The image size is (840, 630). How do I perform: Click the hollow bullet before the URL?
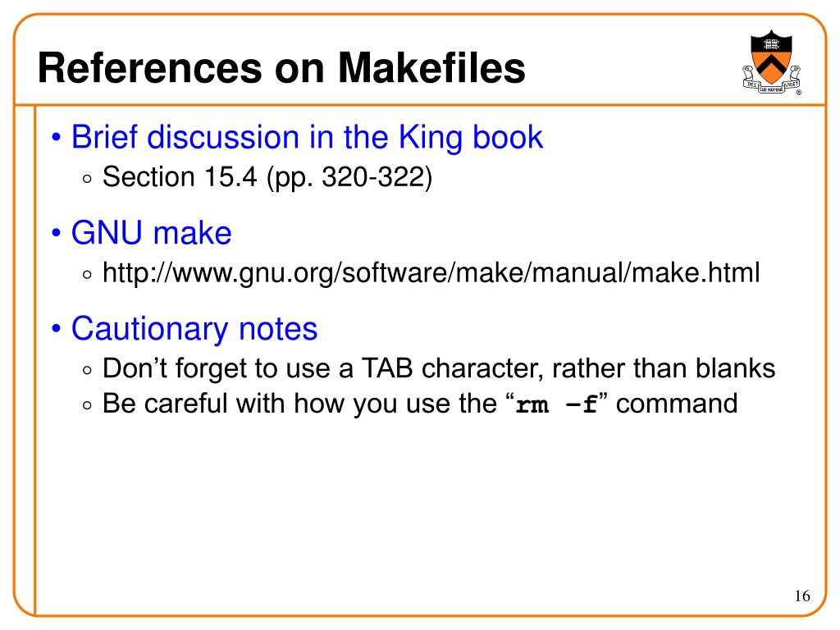88,275
